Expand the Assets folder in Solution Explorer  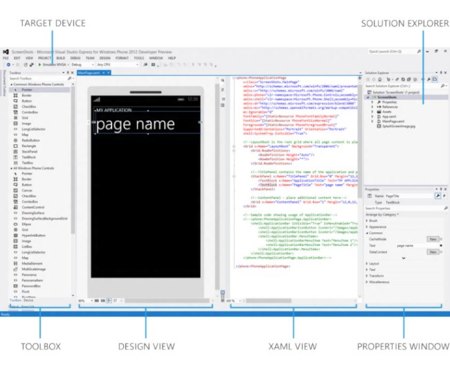373,112
